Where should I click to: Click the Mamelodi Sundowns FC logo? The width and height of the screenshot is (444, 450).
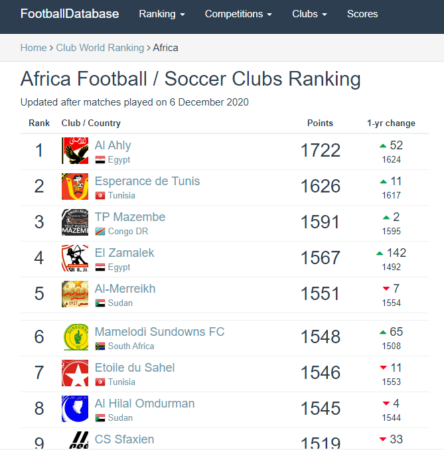click(76, 337)
